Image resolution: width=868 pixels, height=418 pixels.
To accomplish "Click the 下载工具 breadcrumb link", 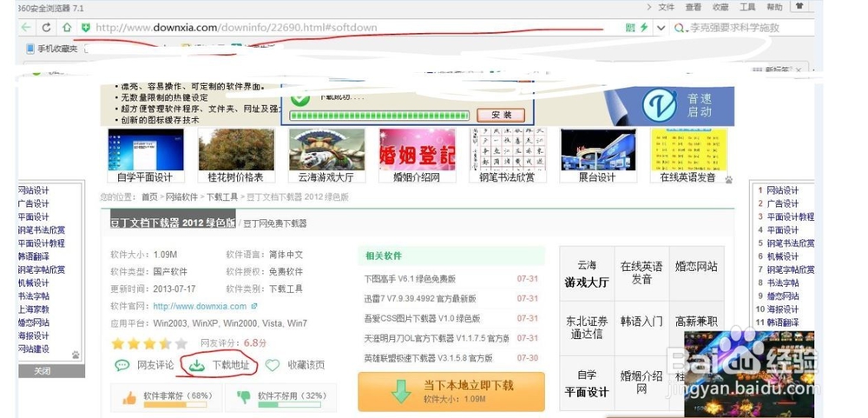I will [222, 196].
